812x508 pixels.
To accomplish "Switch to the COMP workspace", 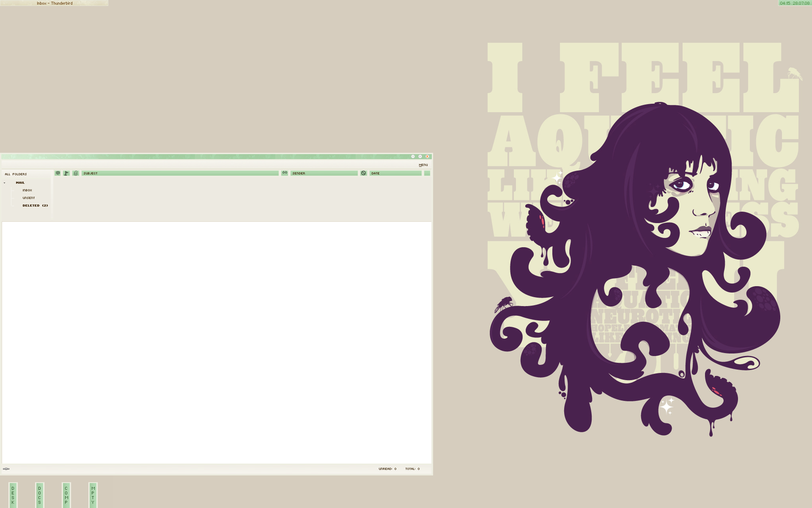I will click(66, 495).
